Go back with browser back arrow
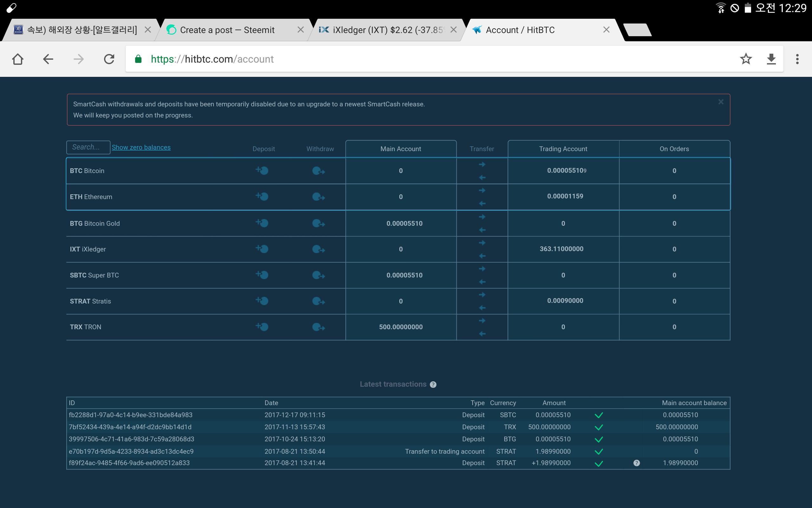Image resolution: width=812 pixels, height=508 pixels. pyautogui.click(x=48, y=59)
